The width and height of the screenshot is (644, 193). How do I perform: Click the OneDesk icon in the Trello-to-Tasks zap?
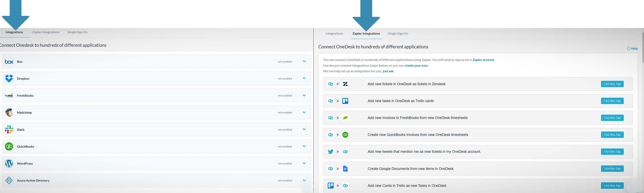click(x=345, y=185)
